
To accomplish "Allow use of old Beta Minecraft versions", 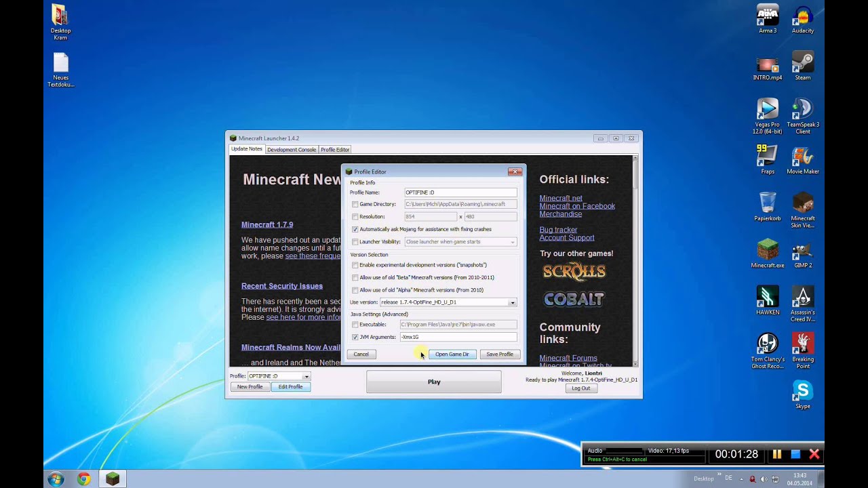I will pyautogui.click(x=355, y=277).
